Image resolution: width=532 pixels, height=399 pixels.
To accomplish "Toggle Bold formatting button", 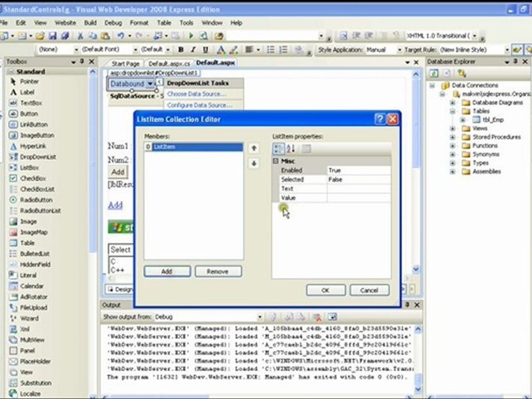I will point(181,49).
